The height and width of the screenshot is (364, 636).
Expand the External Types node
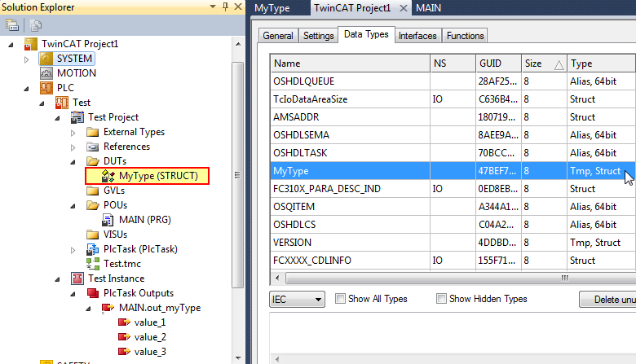(73, 133)
